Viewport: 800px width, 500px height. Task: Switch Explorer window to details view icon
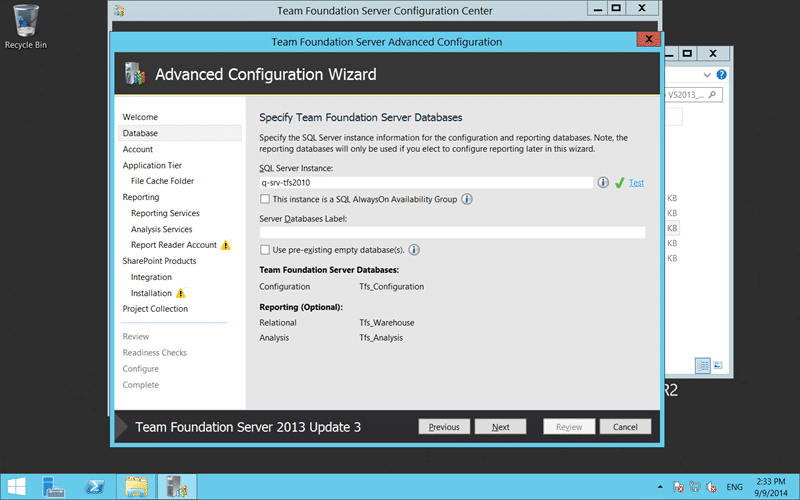point(703,365)
